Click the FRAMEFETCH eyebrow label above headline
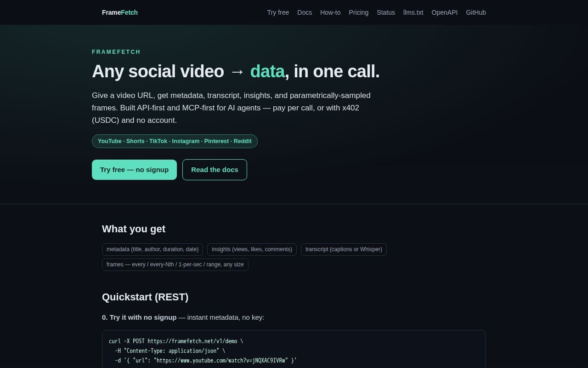 coord(116,52)
